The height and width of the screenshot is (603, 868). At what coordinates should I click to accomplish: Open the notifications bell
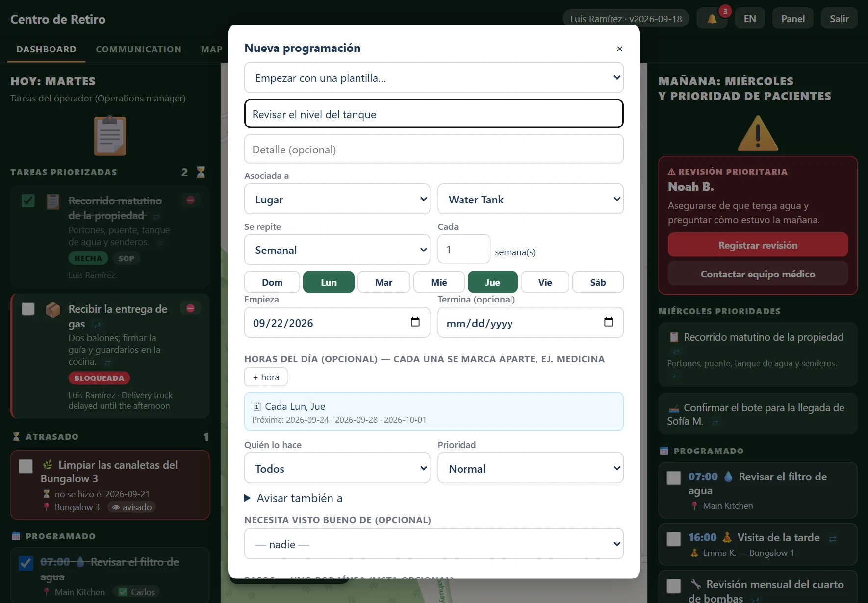712,19
